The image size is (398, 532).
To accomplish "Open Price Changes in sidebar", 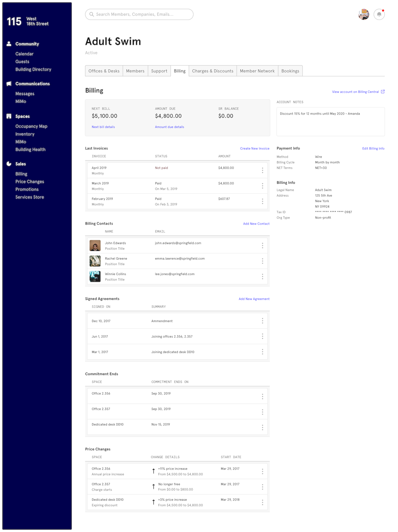I will pos(30,181).
